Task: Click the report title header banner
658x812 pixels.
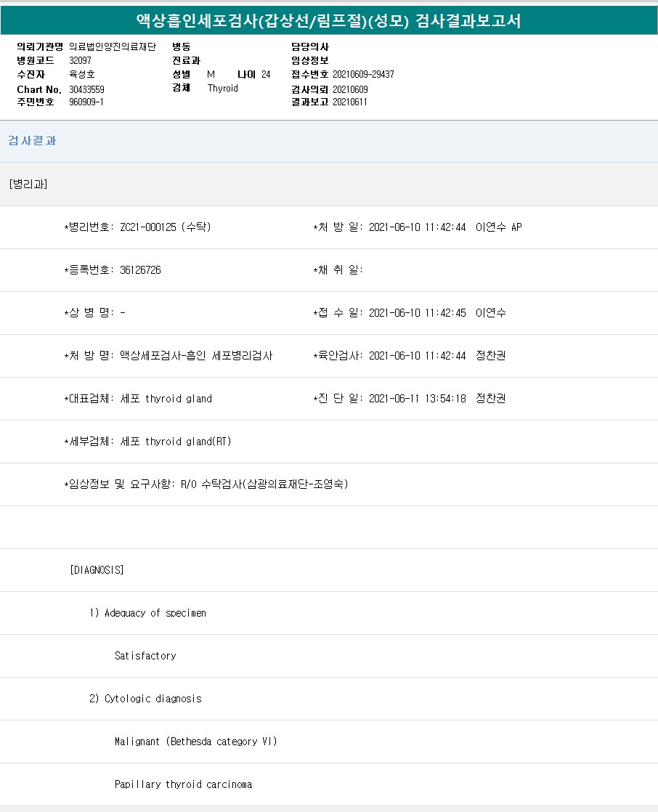Action: (329, 20)
